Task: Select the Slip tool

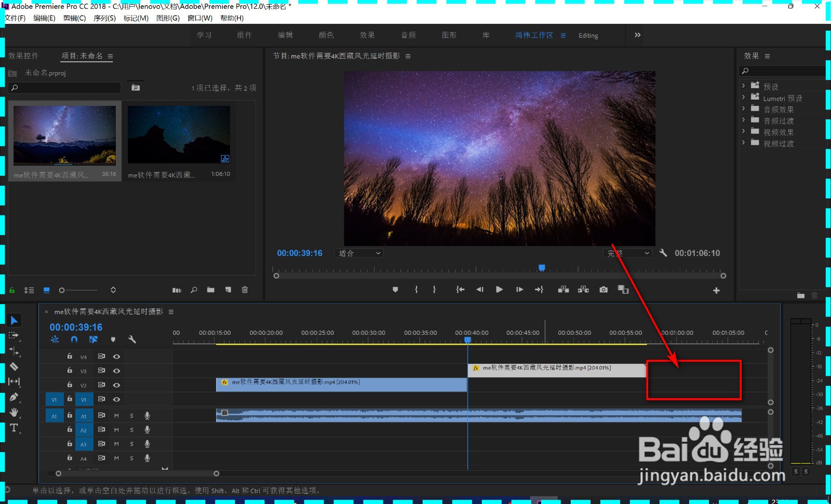Action: [14, 382]
